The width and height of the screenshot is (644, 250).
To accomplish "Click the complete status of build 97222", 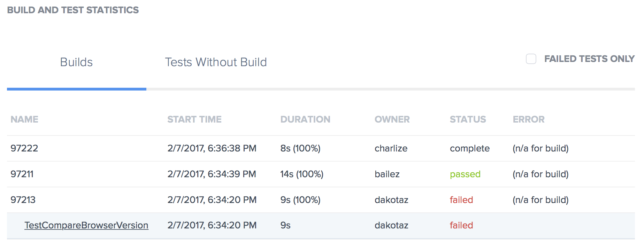I will (x=469, y=148).
